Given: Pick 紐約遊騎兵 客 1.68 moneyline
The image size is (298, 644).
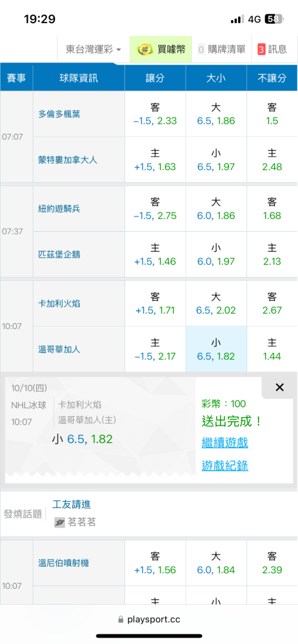Looking at the screenshot, I should [x=272, y=209].
